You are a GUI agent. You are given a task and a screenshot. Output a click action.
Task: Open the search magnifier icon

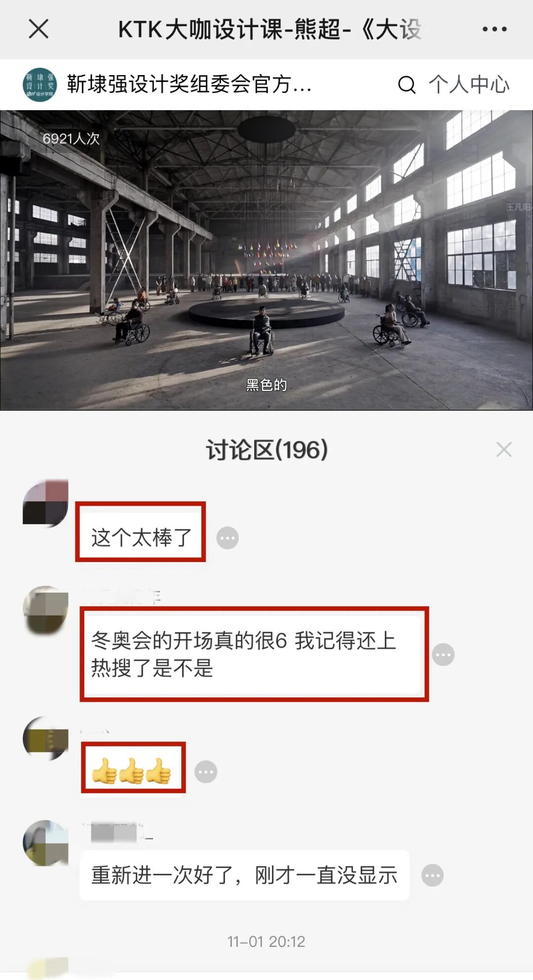click(x=407, y=84)
